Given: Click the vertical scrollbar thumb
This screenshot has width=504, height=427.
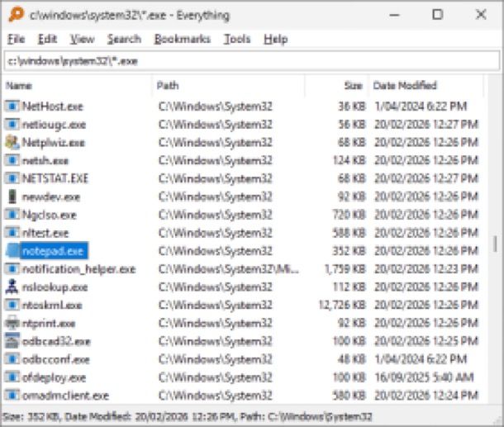Looking at the screenshot, I should [x=495, y=244].
